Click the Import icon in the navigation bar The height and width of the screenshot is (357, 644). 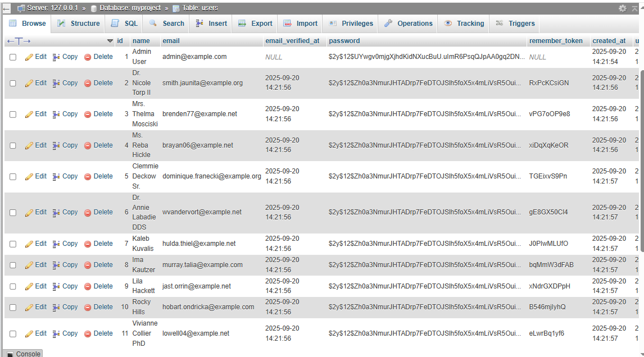point(288,23)
